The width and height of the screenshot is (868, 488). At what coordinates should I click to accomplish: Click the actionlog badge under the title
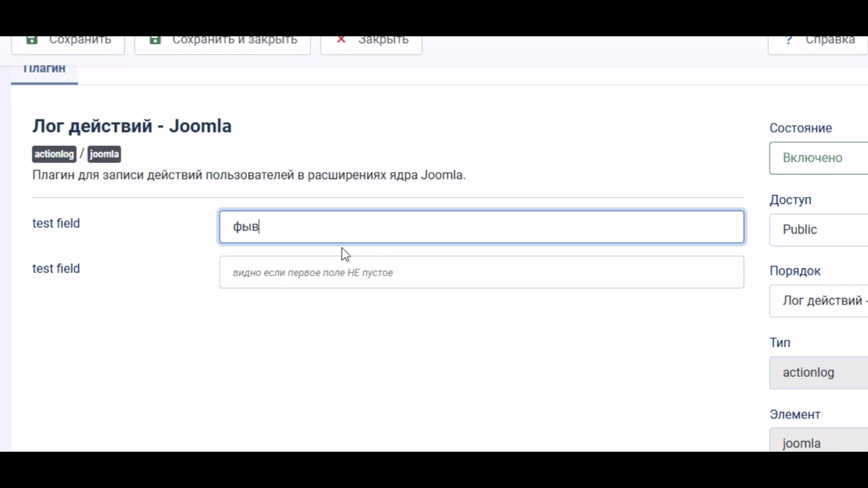54,154
